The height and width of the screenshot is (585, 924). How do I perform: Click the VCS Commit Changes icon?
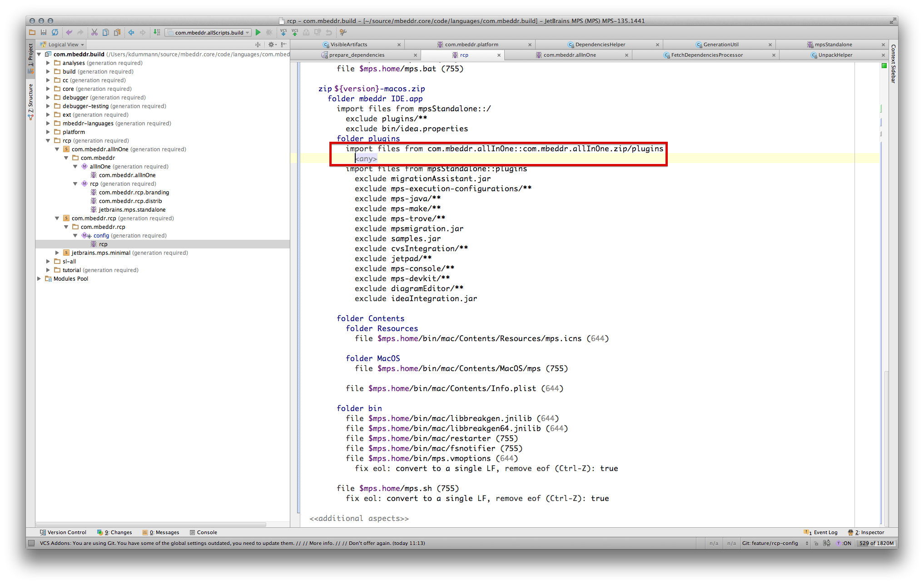[x=295, y=32]
